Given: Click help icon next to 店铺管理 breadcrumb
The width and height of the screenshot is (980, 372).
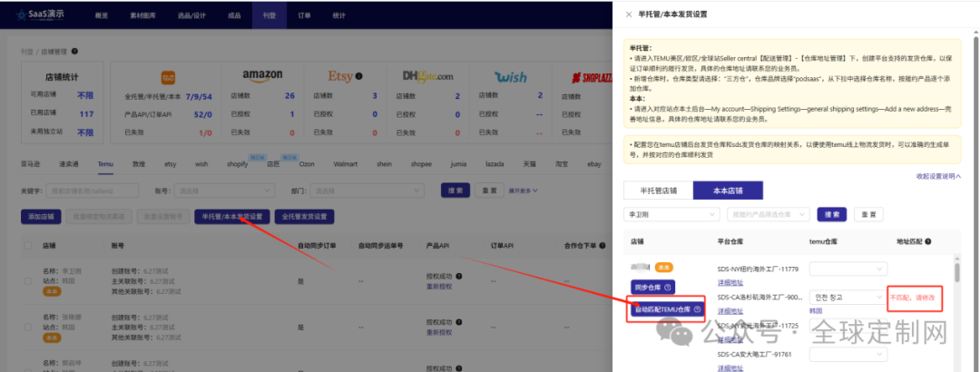Looking at the screenshot, I should [x=74, y=52].
